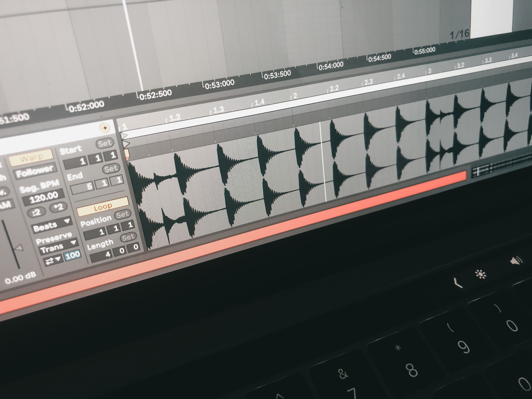Click time ruler label 0:52:500
This screenshot has height=399, width=532.
pos(156,95)
